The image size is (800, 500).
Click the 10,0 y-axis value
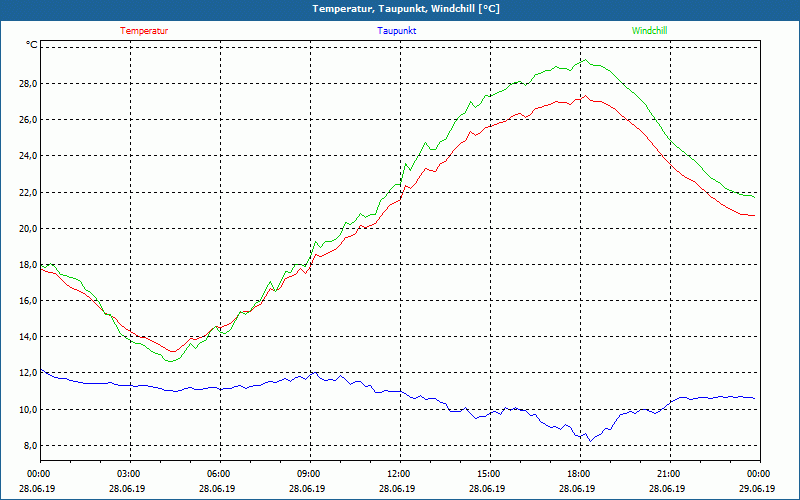[28, 410]
